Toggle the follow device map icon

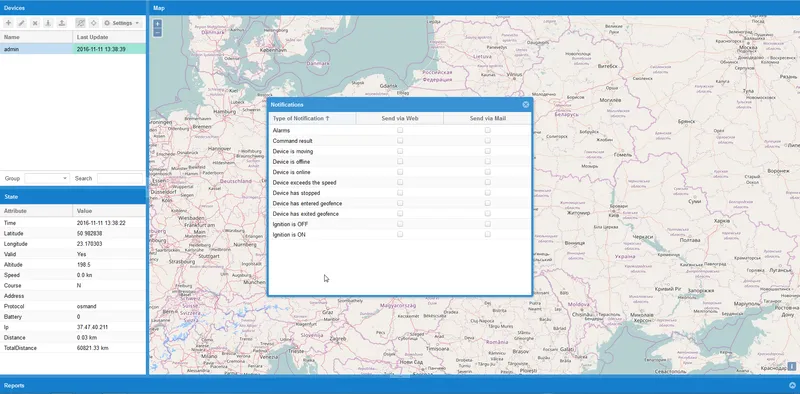80,23
